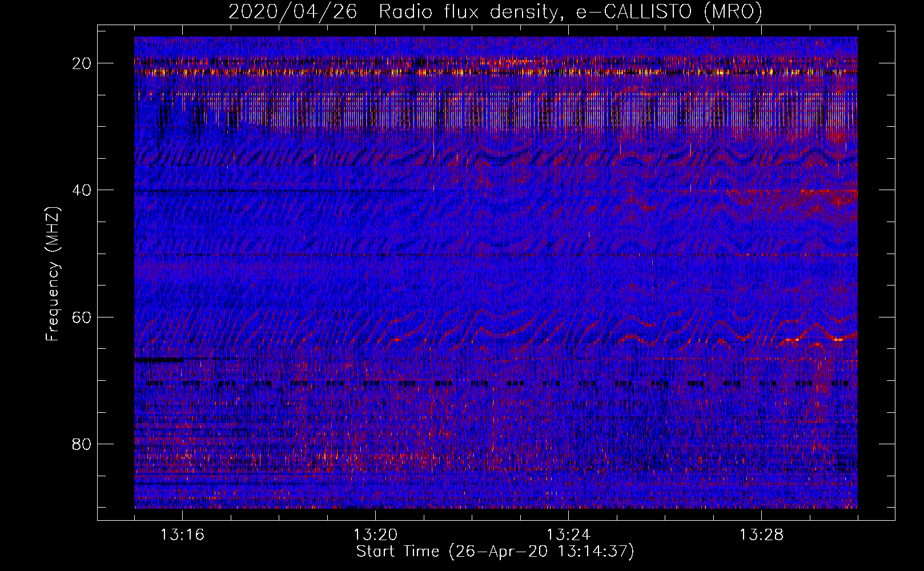Image resolution: width=924 pixels, height=571 pixels.
Task: Click the 'Start Time (26-Apr-20 13:14:37)' label
Action: (x=495, y=552)
